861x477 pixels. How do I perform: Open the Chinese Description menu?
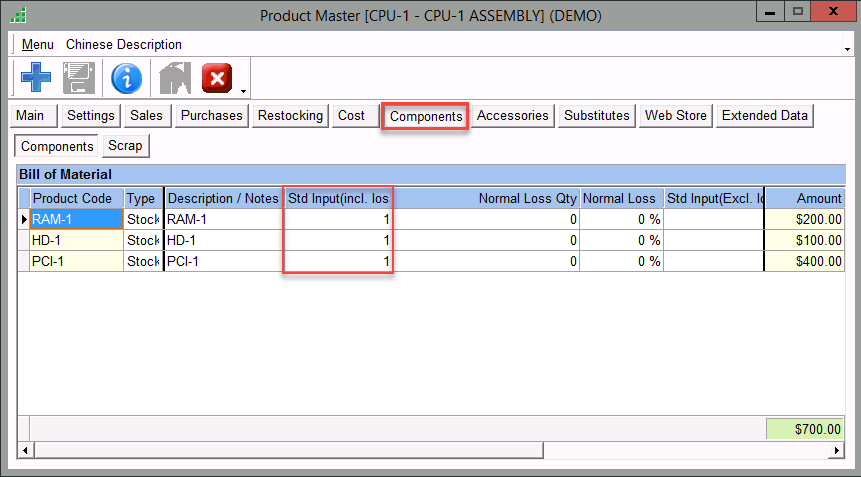124,45
